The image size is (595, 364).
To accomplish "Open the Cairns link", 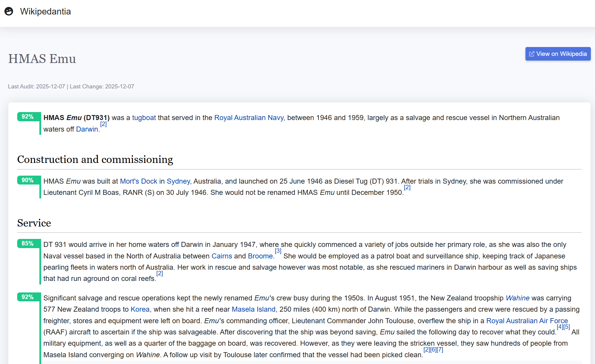I will (222, 256).
